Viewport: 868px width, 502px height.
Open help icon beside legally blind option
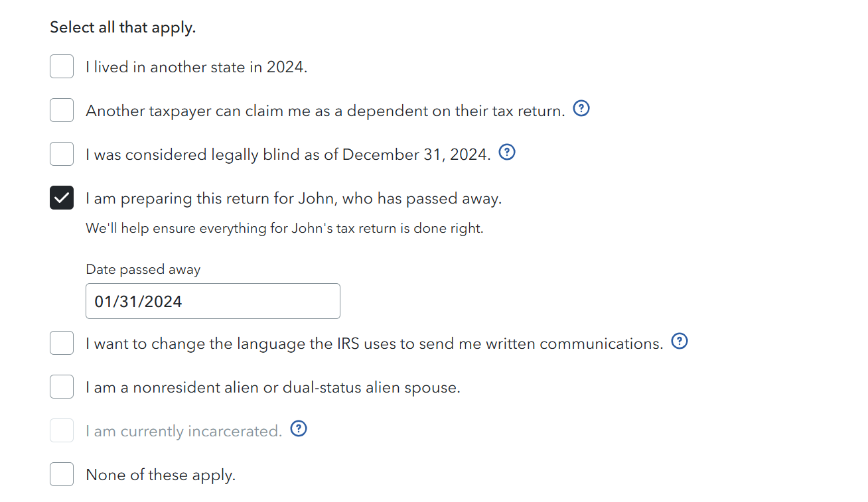click(x=507, y=153)
